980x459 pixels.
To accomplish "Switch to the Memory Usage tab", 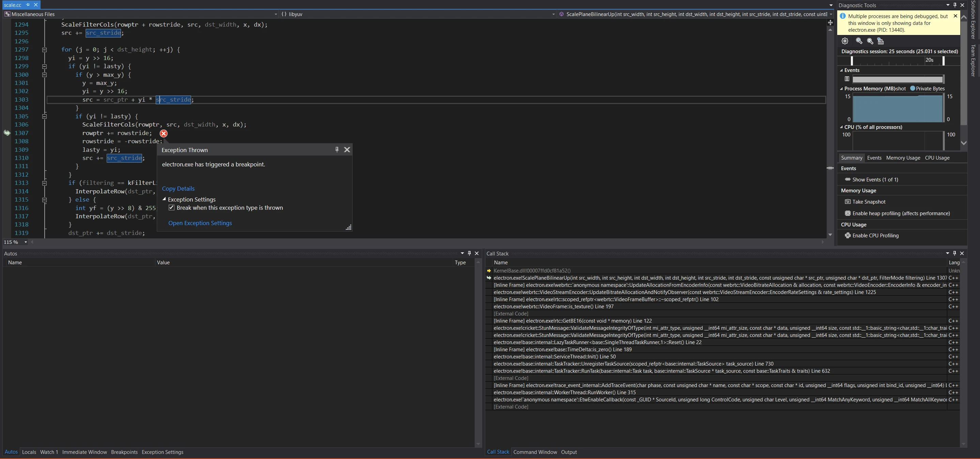I will pos(903,158).
